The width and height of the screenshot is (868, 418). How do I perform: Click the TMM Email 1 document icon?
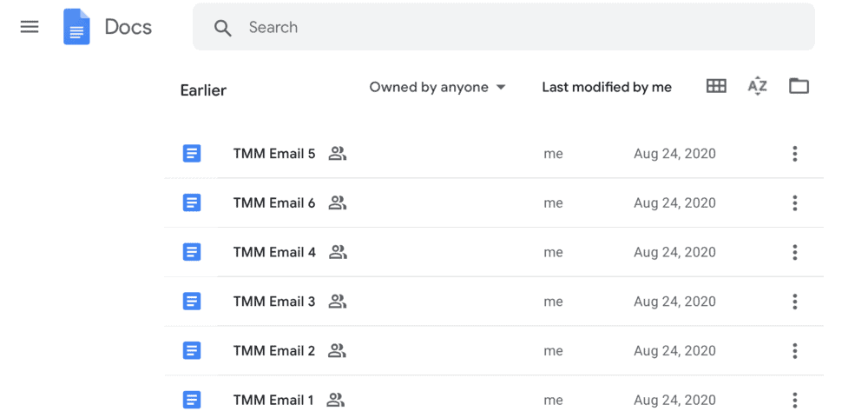[x=192, y=400]
